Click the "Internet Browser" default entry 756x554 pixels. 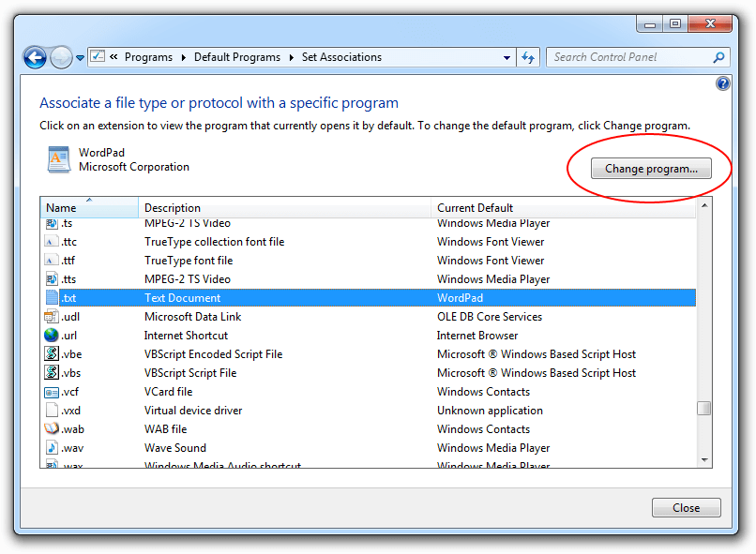coord(477,336)
